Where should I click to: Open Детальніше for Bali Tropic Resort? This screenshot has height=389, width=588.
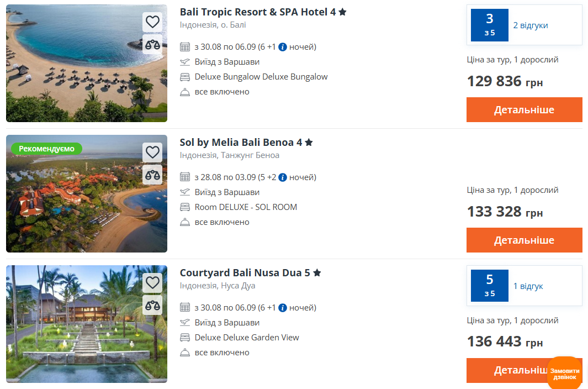tap(525, 109)
